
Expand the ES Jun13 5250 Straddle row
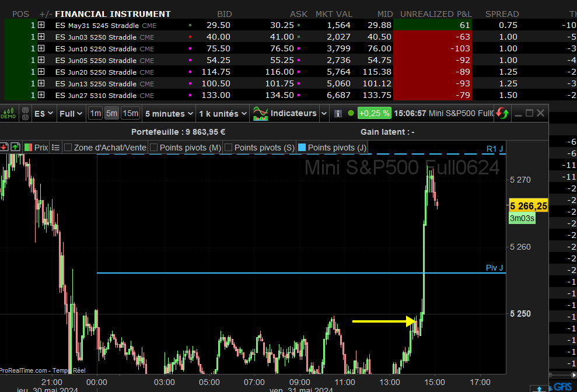[x=41, y=83]
